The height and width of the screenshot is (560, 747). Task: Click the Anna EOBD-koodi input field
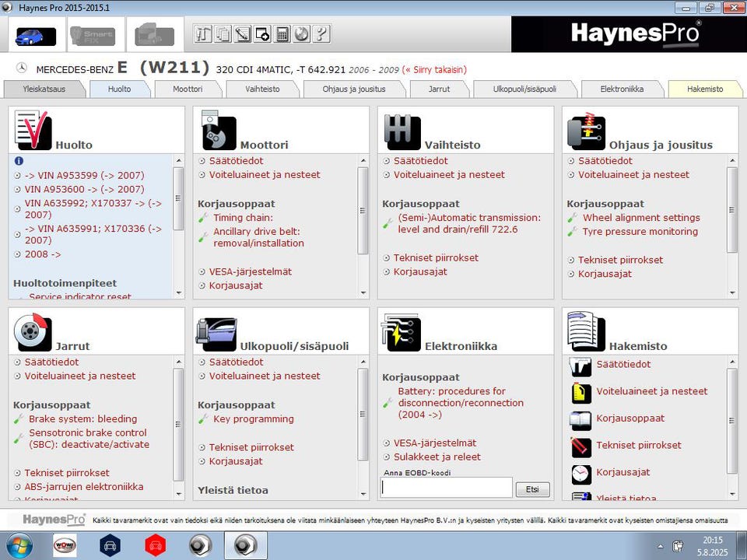pos(446,488)
